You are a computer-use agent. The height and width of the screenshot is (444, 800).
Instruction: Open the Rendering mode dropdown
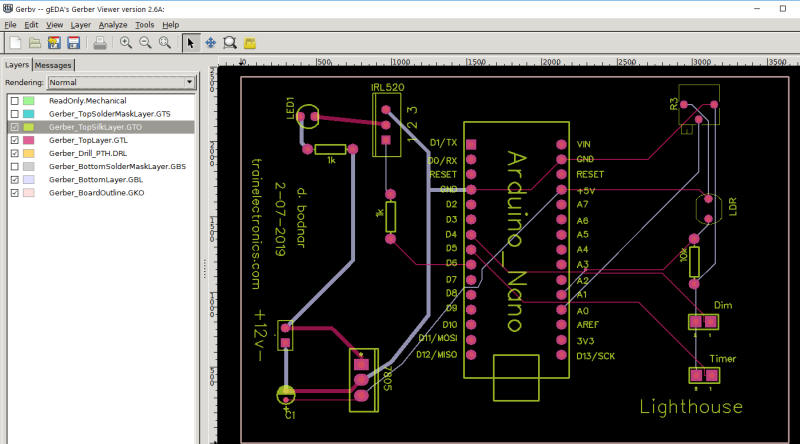tap(120, 83)
